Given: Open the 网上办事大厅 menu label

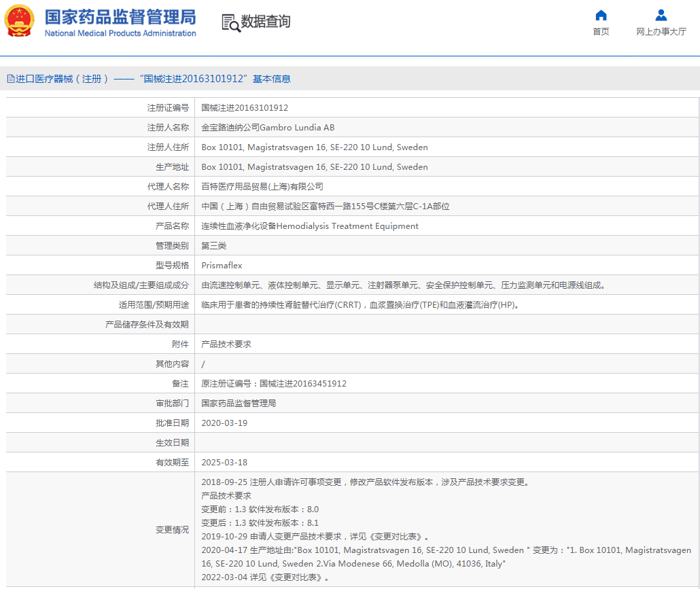Looking at the screenshot, I should click(661, 32).
